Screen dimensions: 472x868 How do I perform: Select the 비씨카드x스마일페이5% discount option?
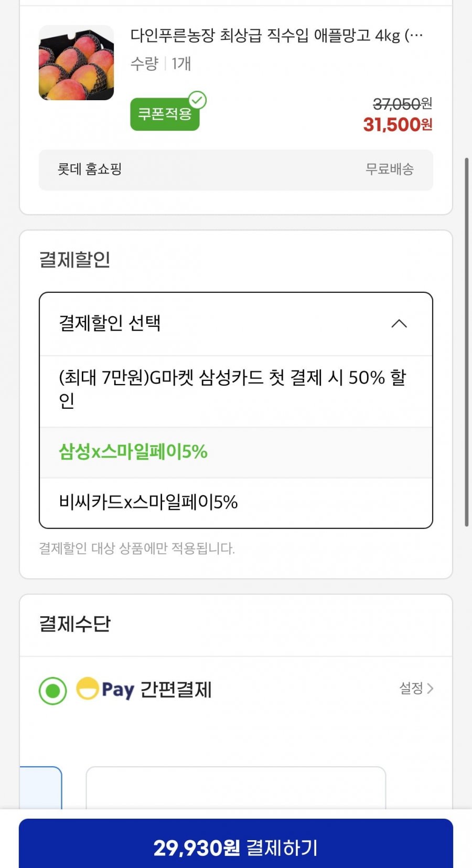pos(148,502)
